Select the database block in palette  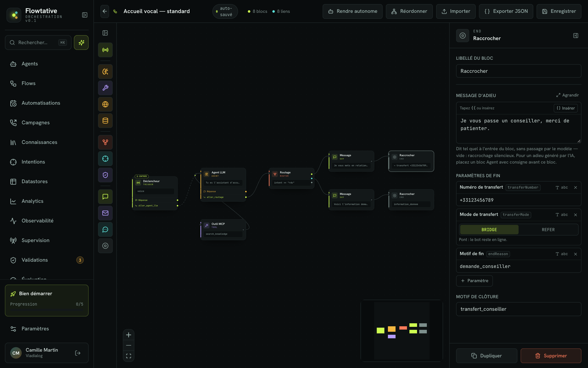pos(105,120)
